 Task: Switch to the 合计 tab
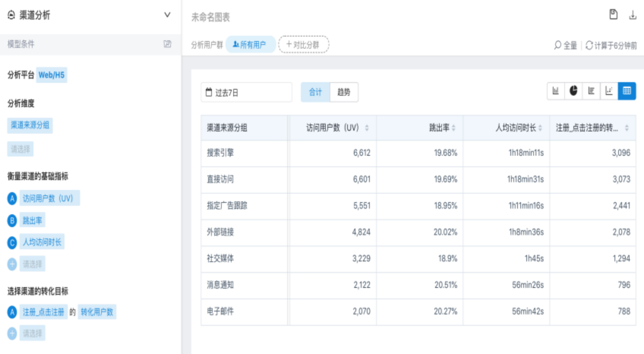[x=316, y=92]
